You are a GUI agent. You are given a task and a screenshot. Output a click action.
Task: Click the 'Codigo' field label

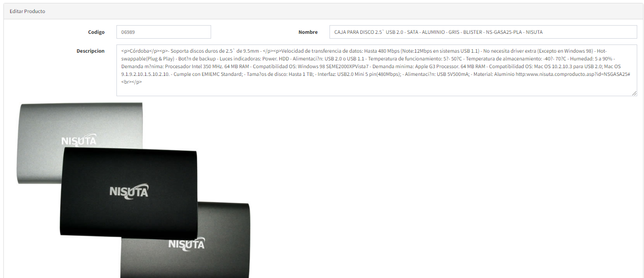[x=96, y=32]
